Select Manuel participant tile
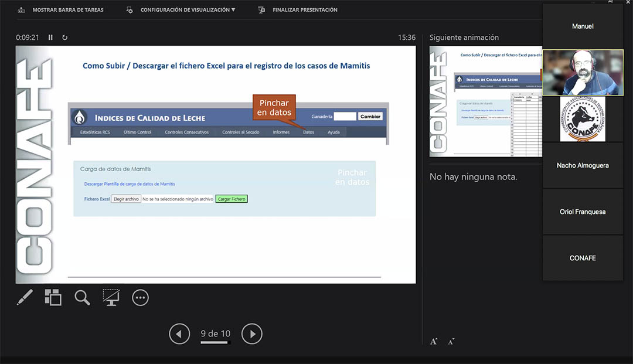The image size is (633, 364). [583, 26]
